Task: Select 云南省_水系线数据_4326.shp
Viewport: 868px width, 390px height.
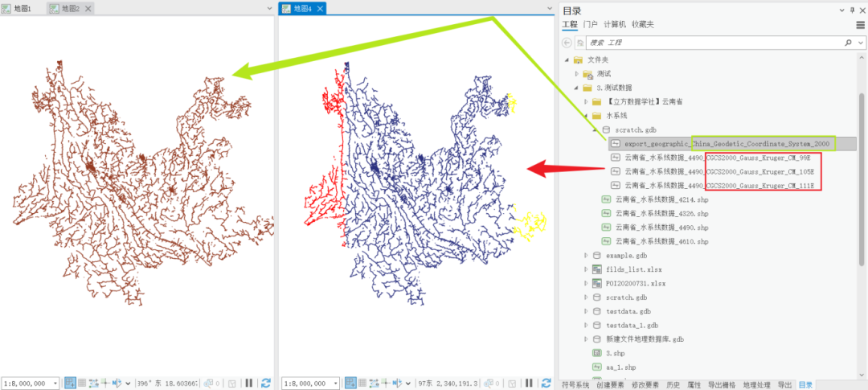Action: click(x=661, y=213)
